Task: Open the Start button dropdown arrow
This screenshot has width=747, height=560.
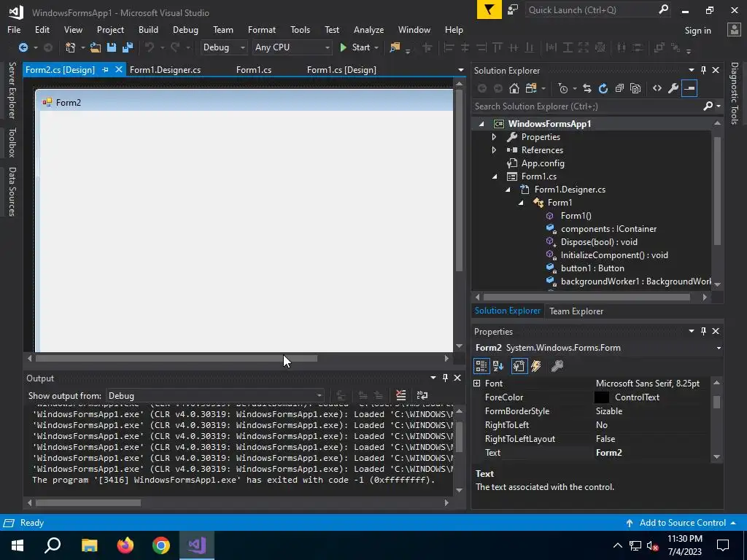Action: pos(376,47)
